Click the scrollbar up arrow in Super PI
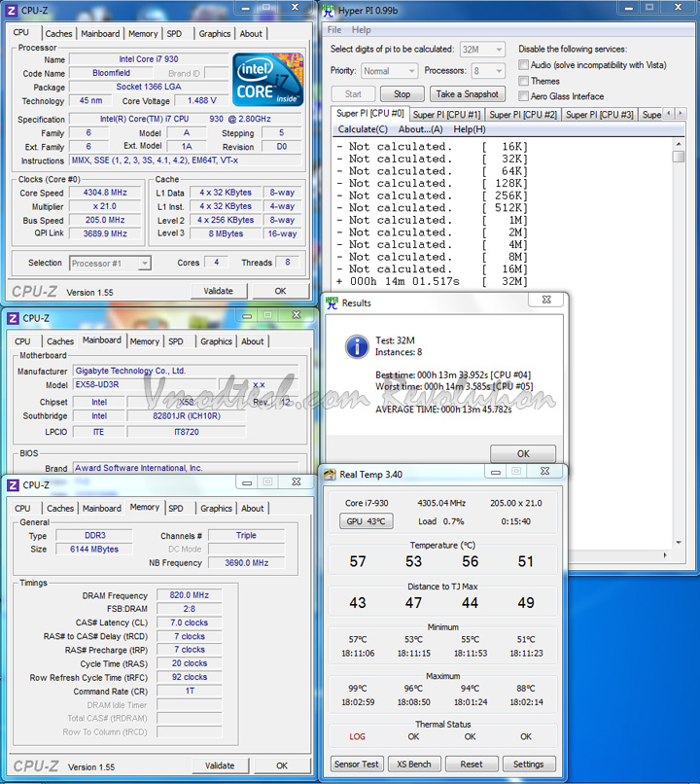The image size is (700, 784). [679, 144]
